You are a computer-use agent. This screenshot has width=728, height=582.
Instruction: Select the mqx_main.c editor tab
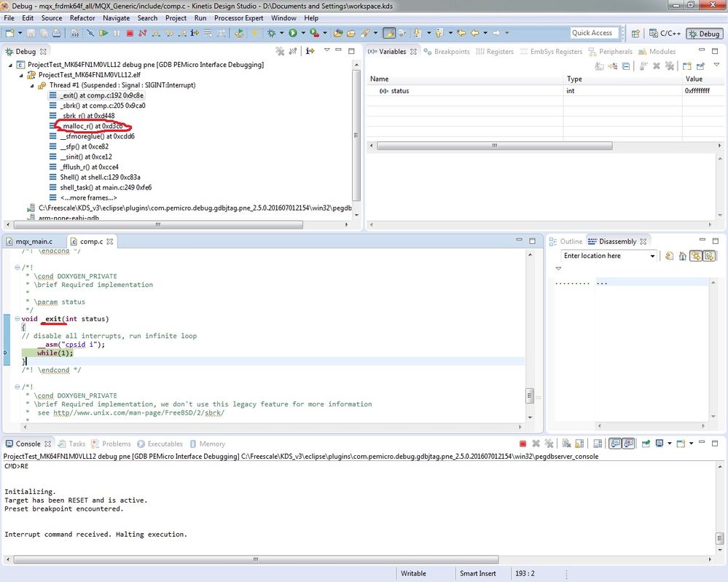pyautogui.click(x=29, y=242)
